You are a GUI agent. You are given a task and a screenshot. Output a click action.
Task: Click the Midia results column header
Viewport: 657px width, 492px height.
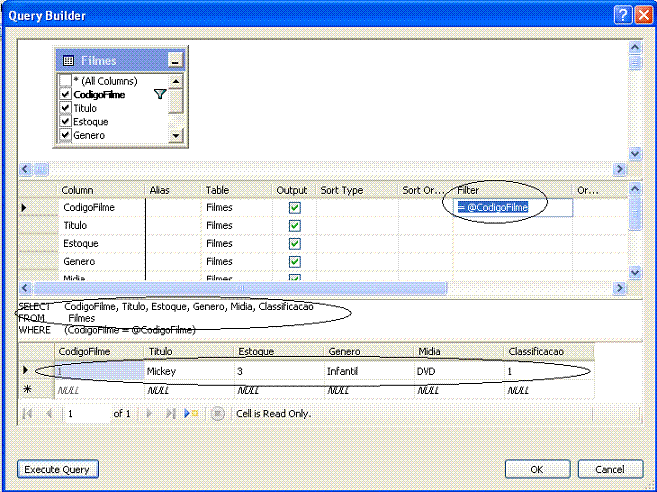point(459,352)
